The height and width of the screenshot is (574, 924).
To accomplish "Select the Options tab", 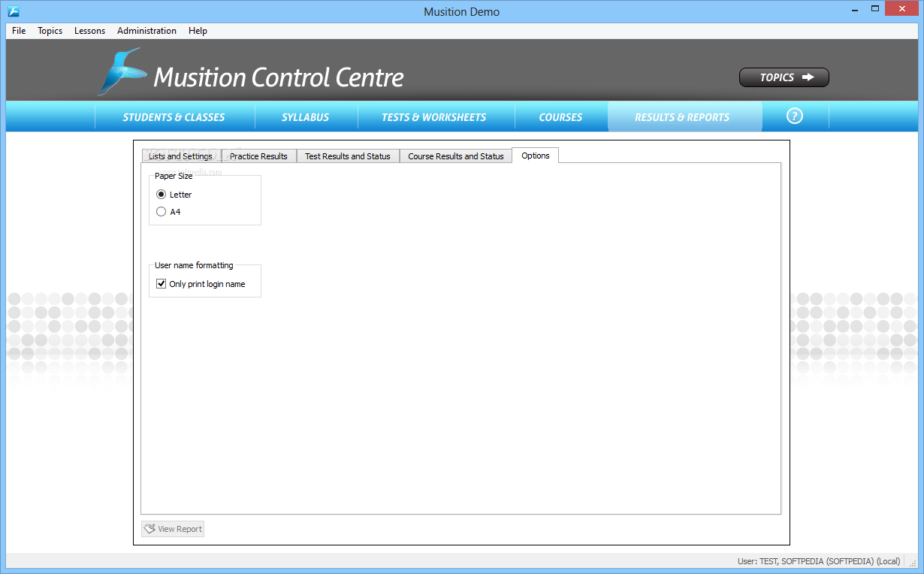I will pyautogui.click(x=536, y=156).
